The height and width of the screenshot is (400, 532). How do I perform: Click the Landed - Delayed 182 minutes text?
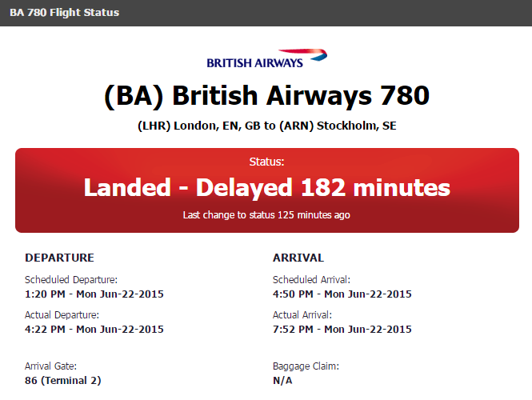266,188
